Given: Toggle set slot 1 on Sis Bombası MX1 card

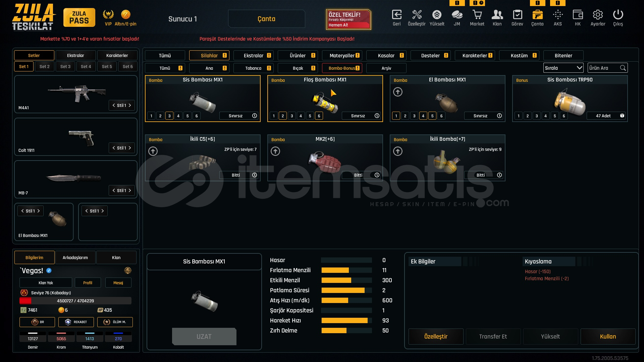Looking at the screenshot, I should [151, 116].
